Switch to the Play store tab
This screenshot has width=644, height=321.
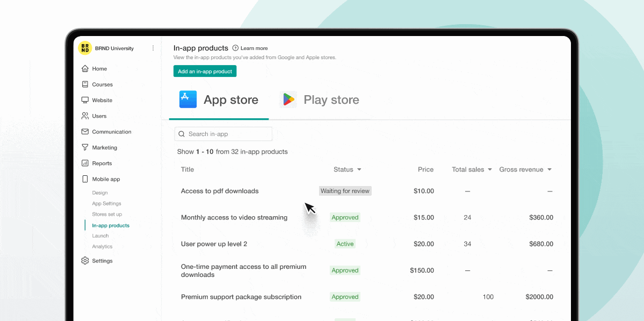tap(320, 100)
